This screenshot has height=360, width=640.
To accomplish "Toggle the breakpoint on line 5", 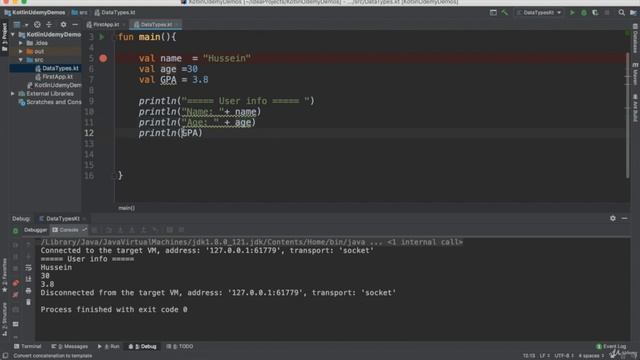I will (103, 58).
